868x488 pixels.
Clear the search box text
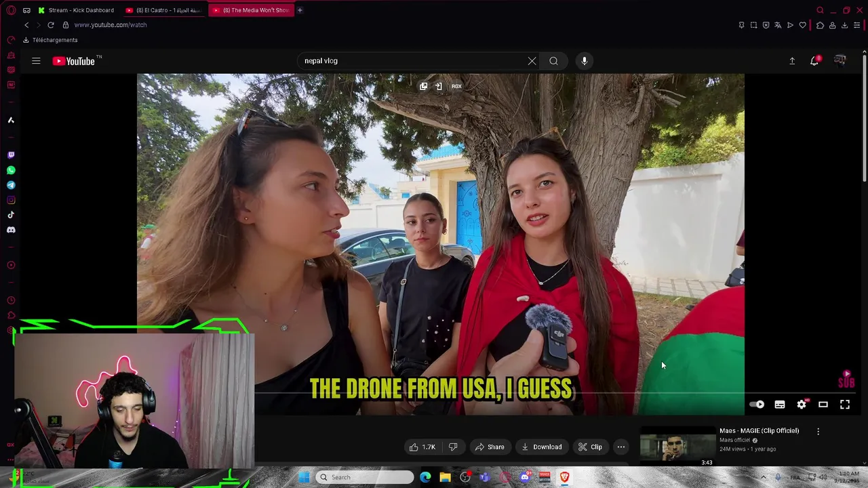tap(532, 61)
